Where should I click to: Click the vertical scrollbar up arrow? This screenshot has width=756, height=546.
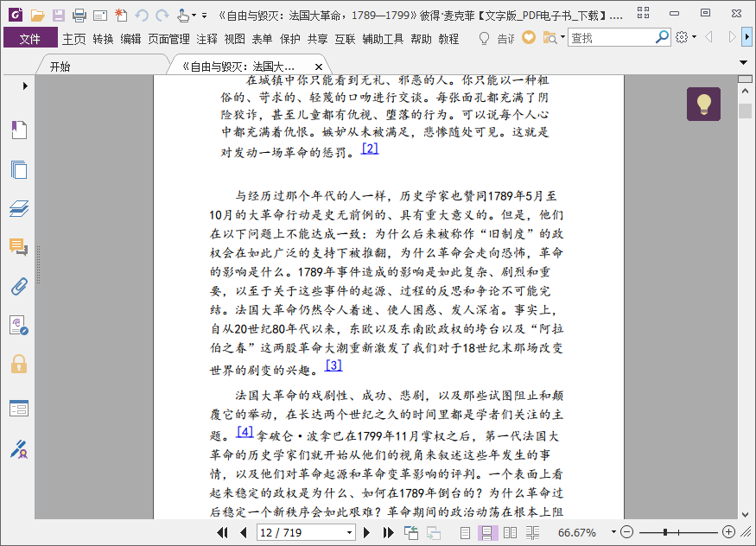tap(746, 91)
